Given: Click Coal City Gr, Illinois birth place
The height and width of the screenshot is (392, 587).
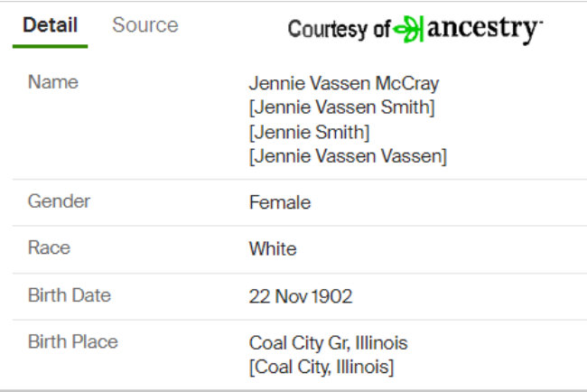Looking at the screenshot, I should pyautogui.click(x=329, y=343).
